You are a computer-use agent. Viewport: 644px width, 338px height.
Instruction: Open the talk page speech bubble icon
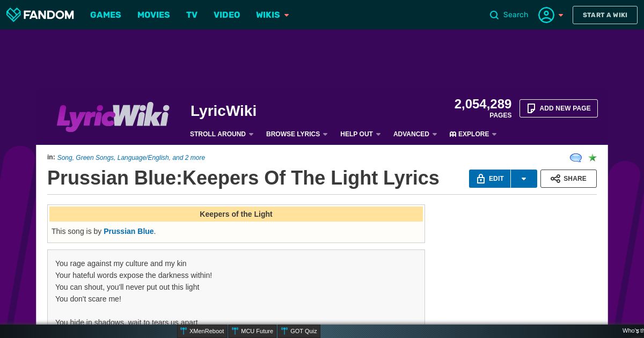(576, 158)
